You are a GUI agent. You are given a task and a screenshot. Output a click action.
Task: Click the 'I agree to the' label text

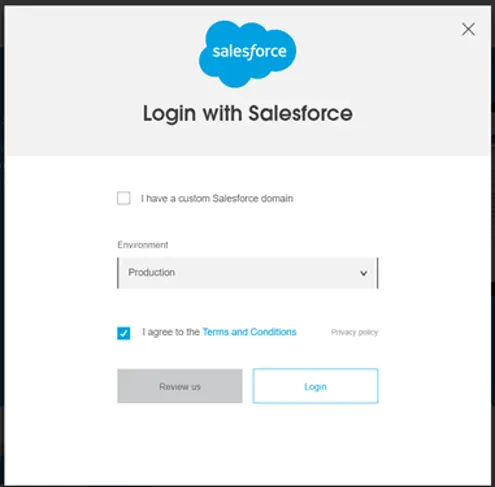(x=171, y=332)
